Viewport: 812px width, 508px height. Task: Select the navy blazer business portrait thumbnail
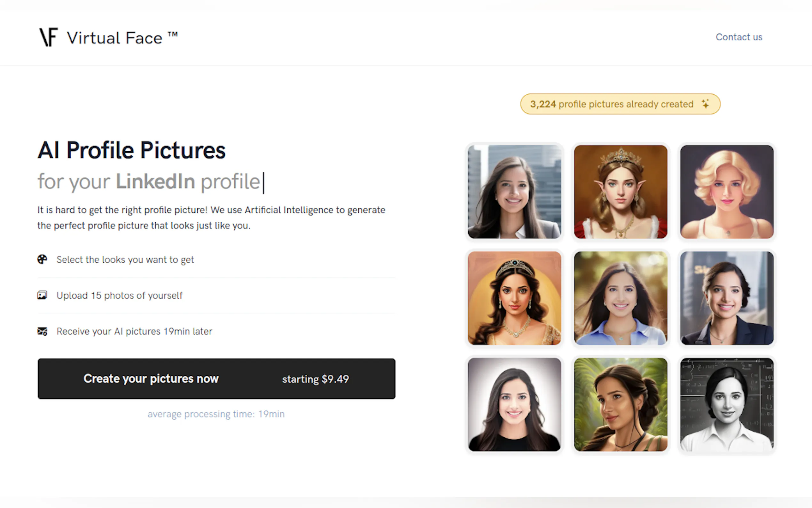tap(726, 298)
